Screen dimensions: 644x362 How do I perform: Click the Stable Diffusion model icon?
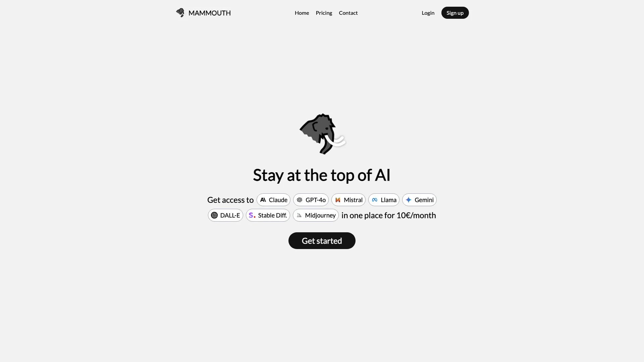pos(252,215)
